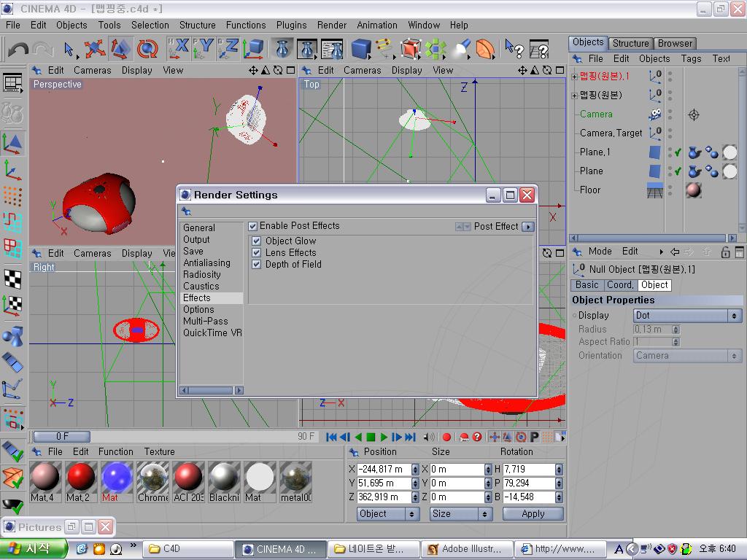Click the red record keyframe button
Viewport: 747px width, 560px height.
pyautogui.click(x=446, y=437)
